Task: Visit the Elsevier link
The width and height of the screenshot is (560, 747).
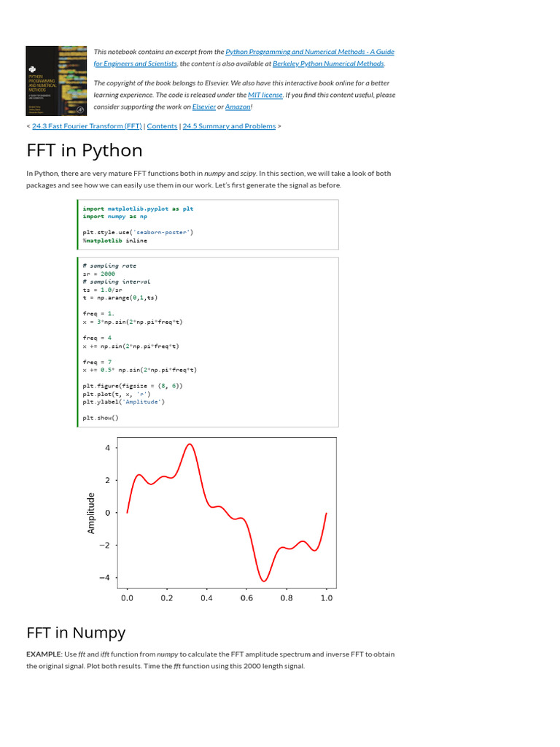Action: (204, 107)
